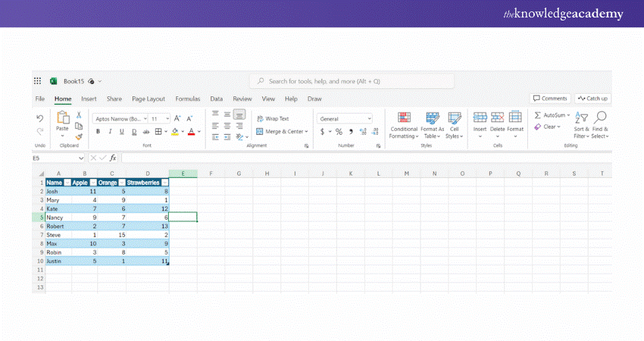This screenshot has width=644, height=341.
Task: Select the Format Painter brush icon
Action: pos(79,136)
